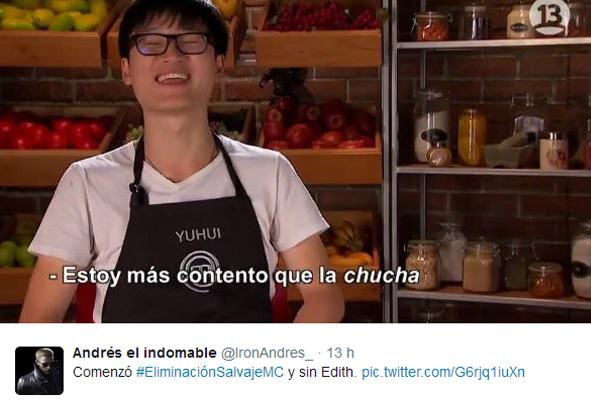Click the contestant's black glasses
Screen dimensions: 591x405
pyautogui.click(x=170, y=44)
